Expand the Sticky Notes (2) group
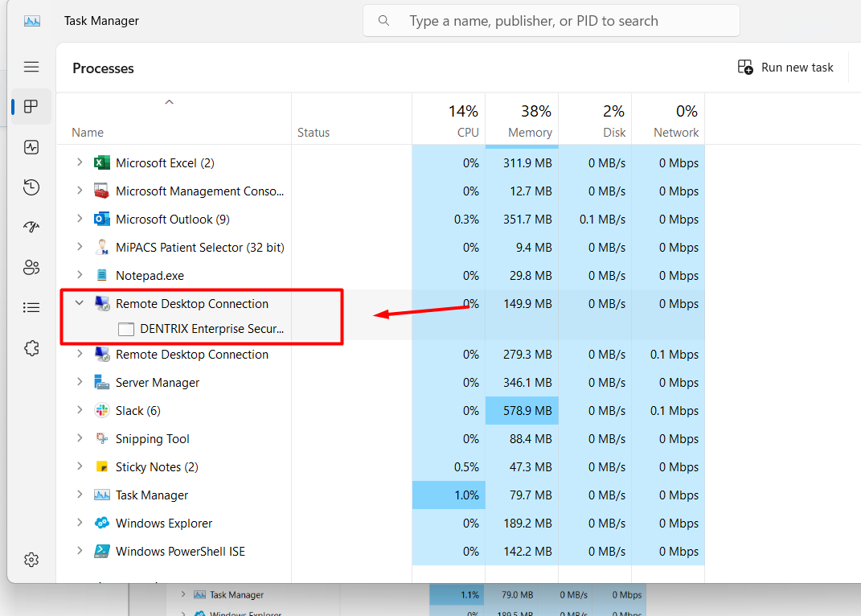 pos(80,466)
